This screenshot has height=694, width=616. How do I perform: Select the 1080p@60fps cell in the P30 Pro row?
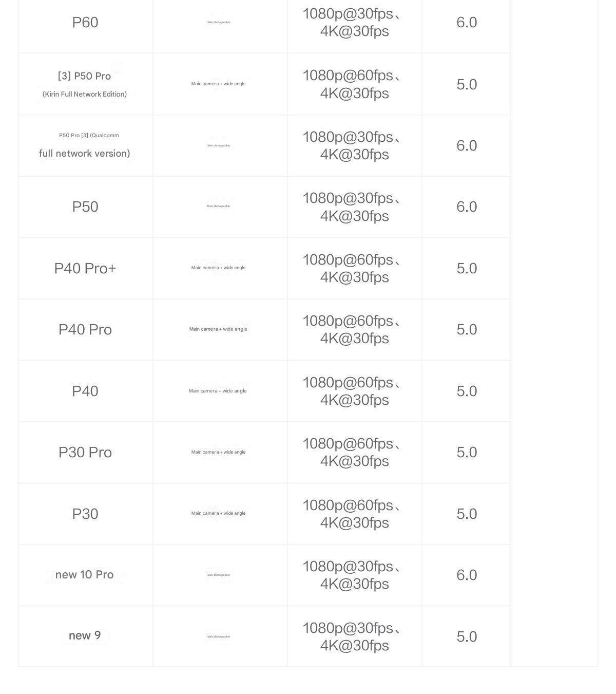[x=355, y=452]
